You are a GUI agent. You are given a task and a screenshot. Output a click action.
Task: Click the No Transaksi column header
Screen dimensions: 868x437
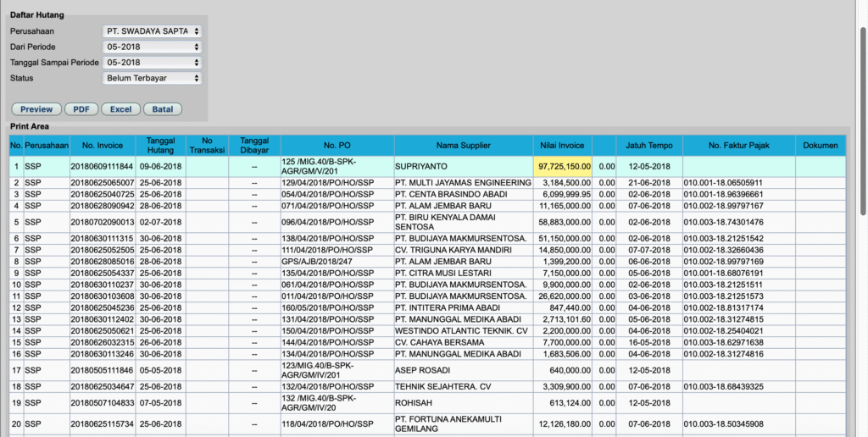(207, 146)
